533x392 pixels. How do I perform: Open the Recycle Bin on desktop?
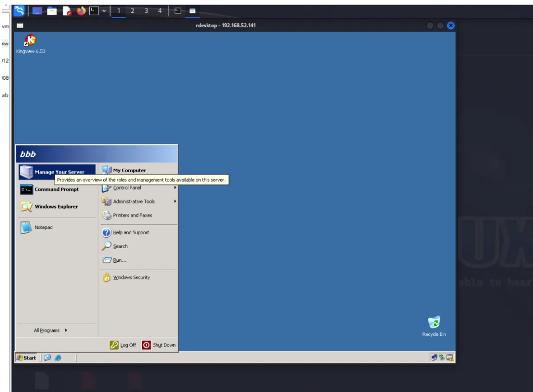434,326
